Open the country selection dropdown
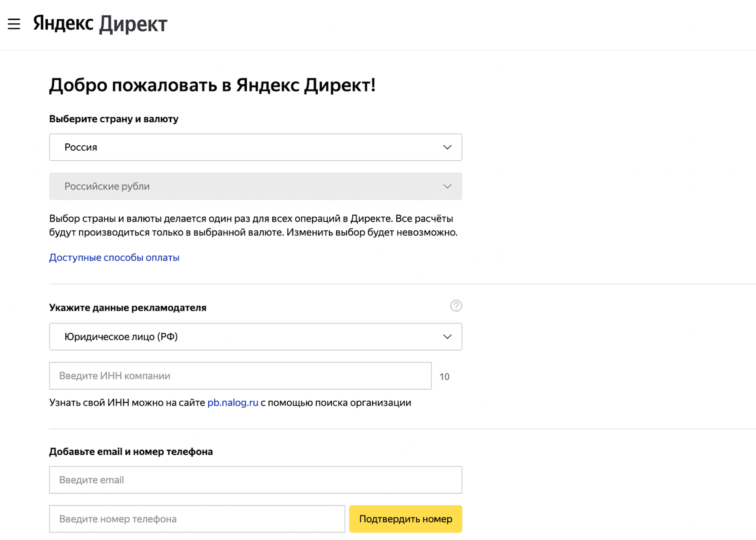The width and height of the screenshot is (756, 540). pos(256,147)
